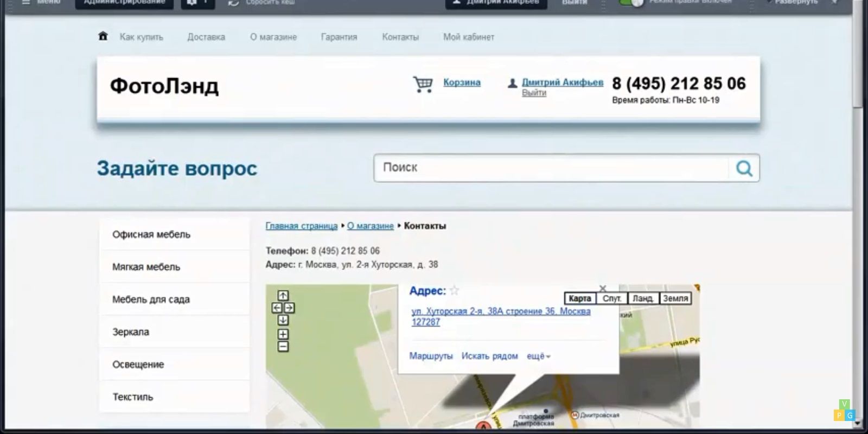Image resolution: width=868 pixels, height=434 pixels.
Task: Open Как купить menu item
Action: [x=141, y=37]
